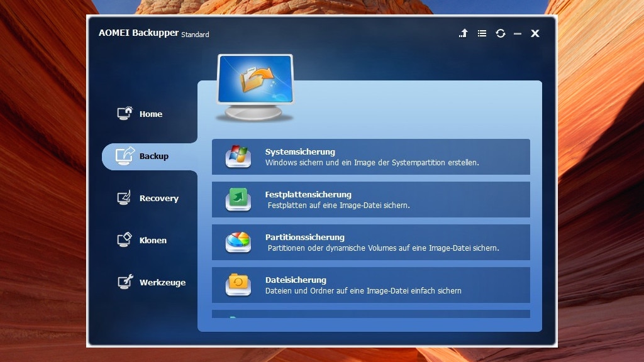
Task: Click the green drive icon beside Festplattensicherung
Action: point(238,199)
